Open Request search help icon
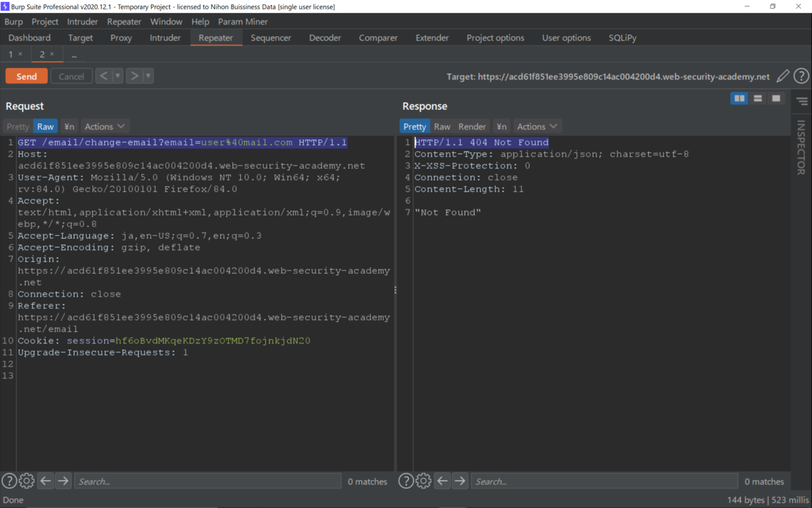 9,481
